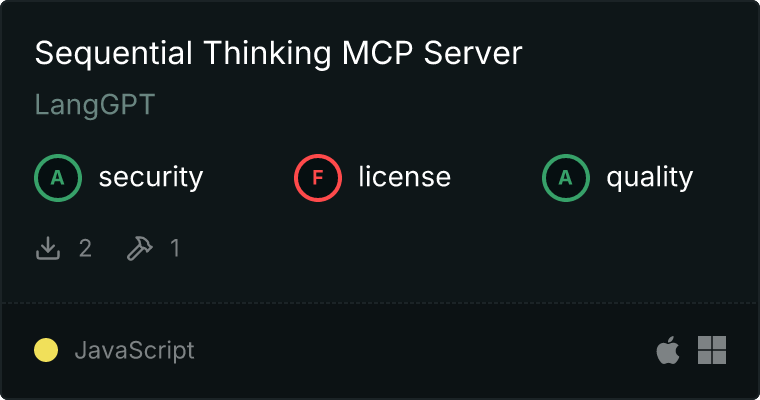This screenshot has width=760, height=400.
Task: Select the JavaScript language label
Action: point(135,351)
